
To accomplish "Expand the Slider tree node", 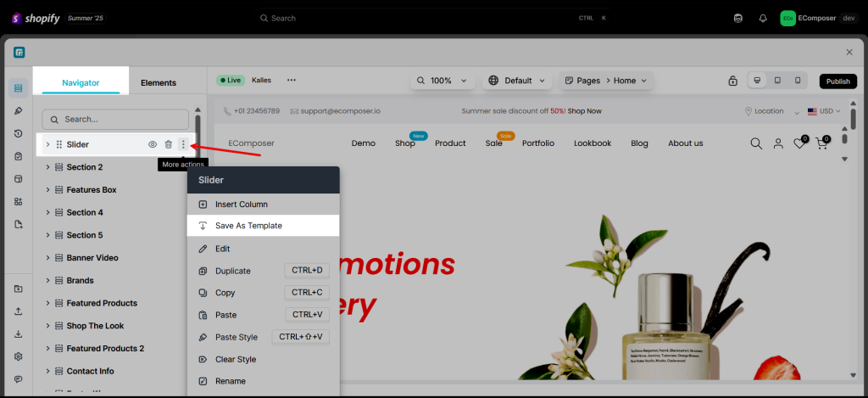I will coord(47,144).
